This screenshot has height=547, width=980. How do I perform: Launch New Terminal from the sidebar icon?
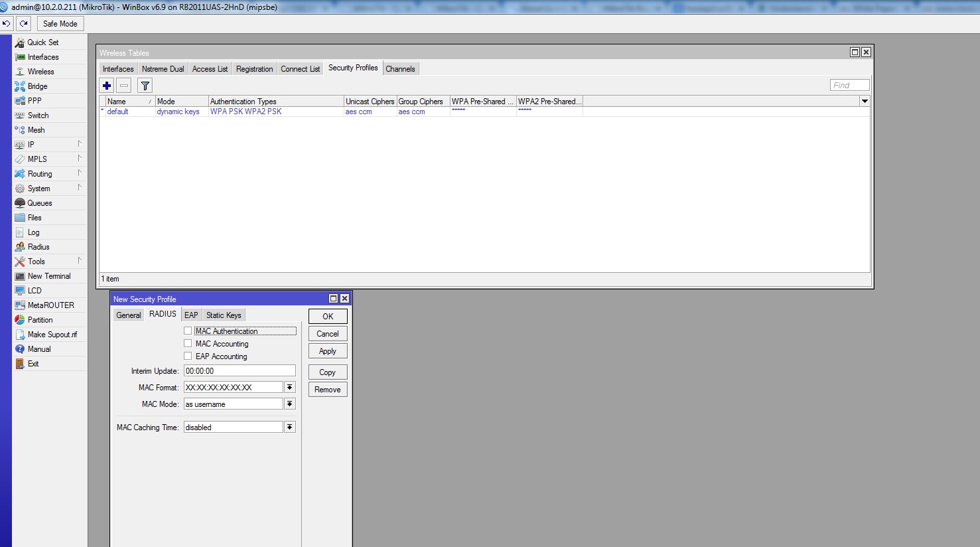(x=20, y=276)
